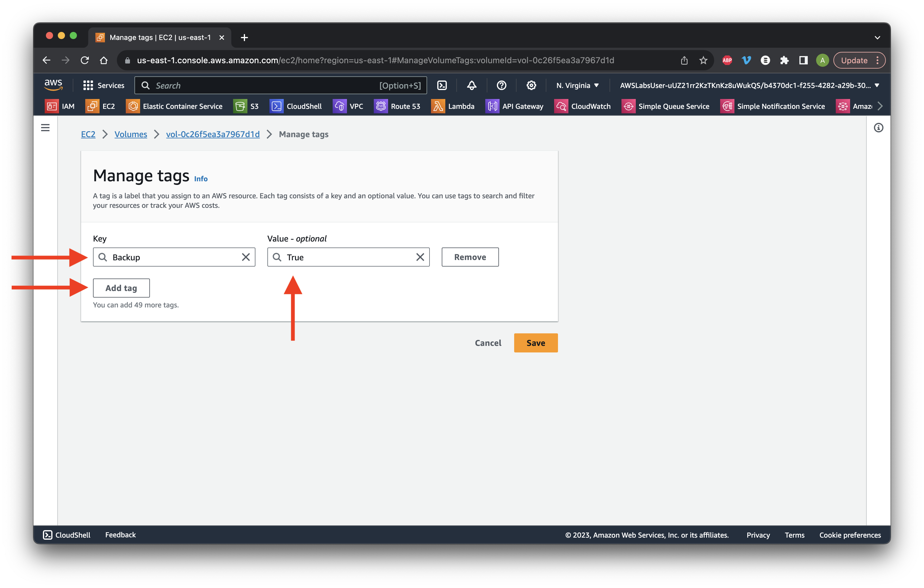Open EC2 shortcut in favorites bar

pyautogui.click(x=100, y=106)
